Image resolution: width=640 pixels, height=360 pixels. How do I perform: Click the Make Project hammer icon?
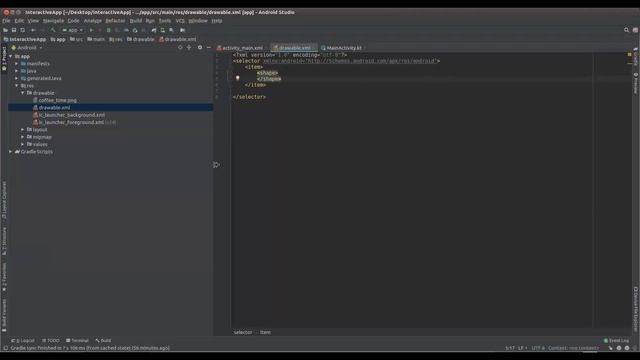pyautogui.click(x=53, y=30)
